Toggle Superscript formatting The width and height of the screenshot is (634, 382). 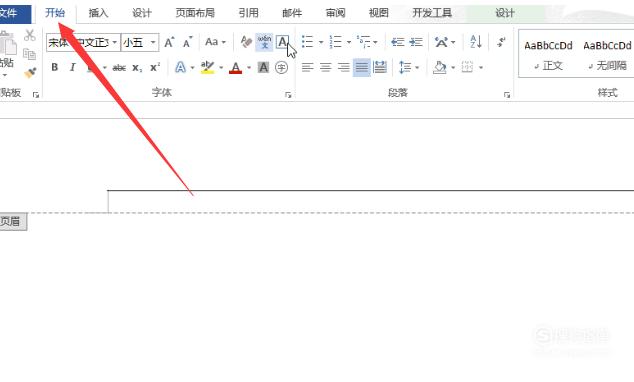155,67
